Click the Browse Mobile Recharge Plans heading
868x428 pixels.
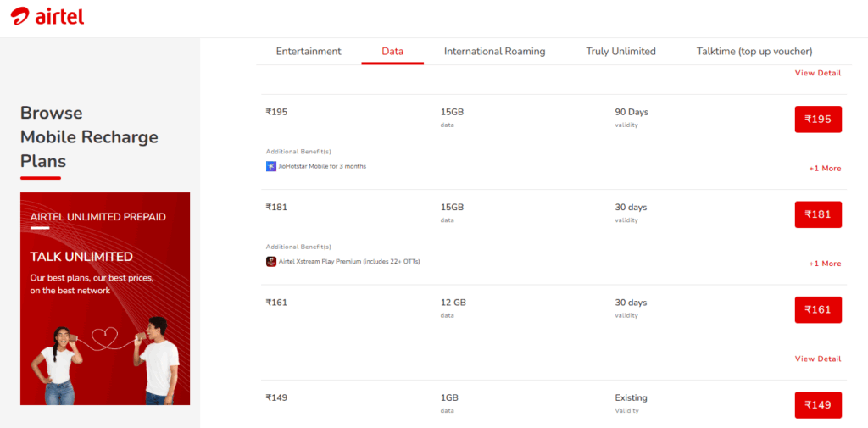(x=89, y=136)
